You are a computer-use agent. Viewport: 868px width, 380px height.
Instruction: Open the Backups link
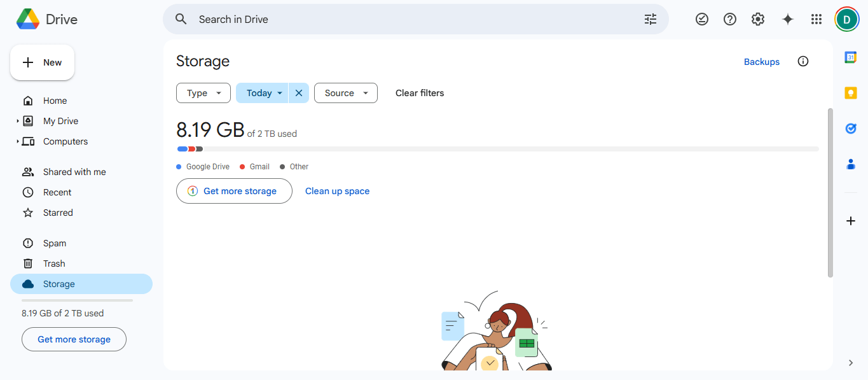tap(762, 62)
